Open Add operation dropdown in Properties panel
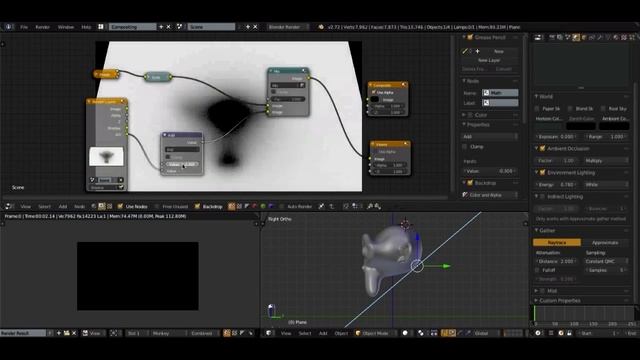The height and width of the screenshot is (360, 640). click(x=490, y=137)
